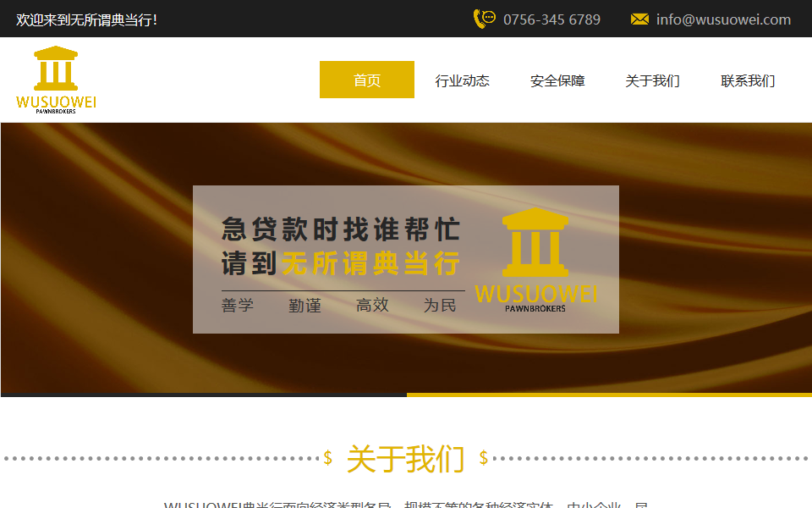Click the 善学 motto word in the banner
The height and width of the screenshot is (508, 812).
238,306
